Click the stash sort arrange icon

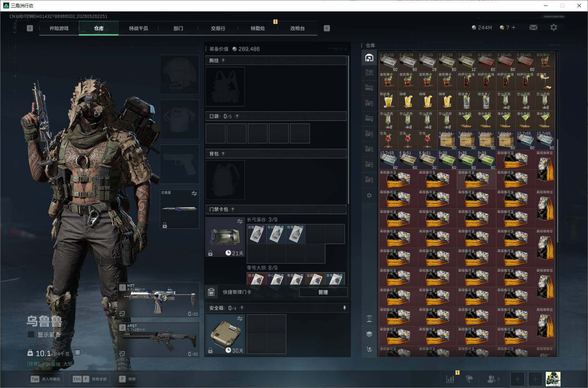pos(369,349)
